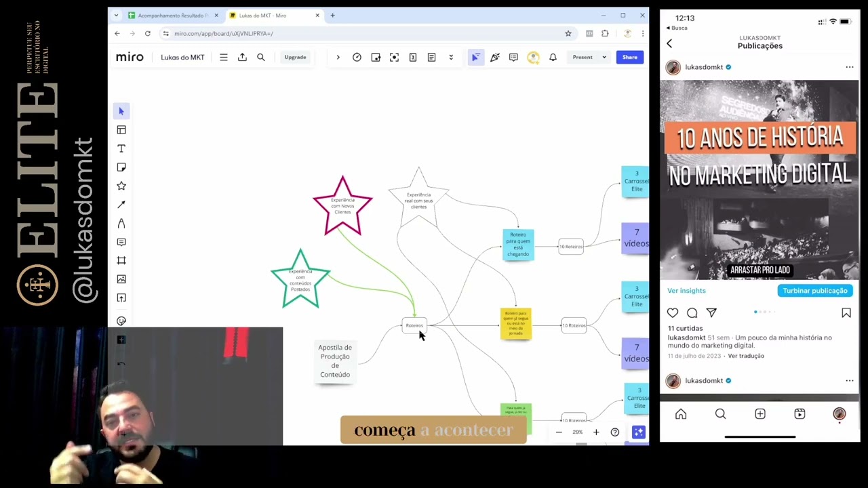
Task: Create new Instagram post plus icon
Action: pos(760,414)
